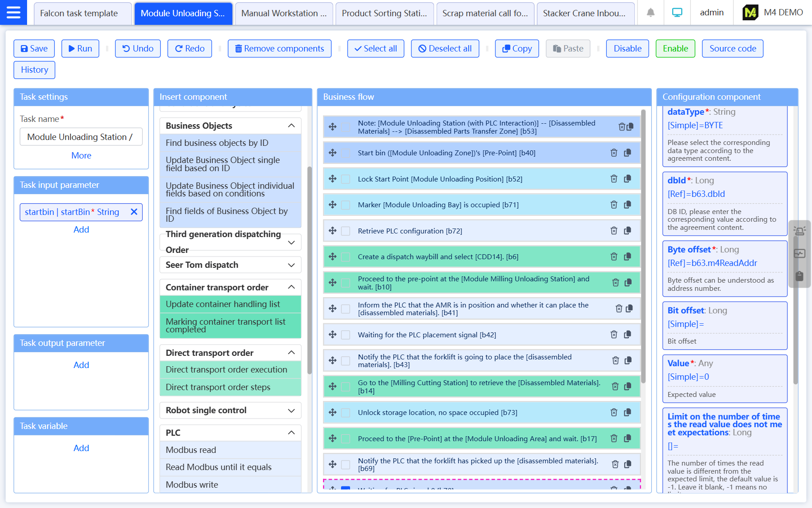Click the monitor display icon
The image size is (812, 508).
tap(677, 13)
